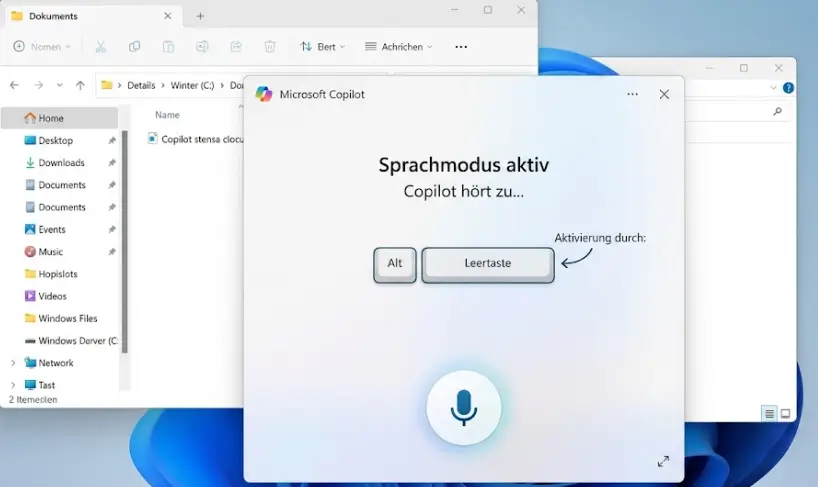
Task: Open recent locations chevron dropdown
Action: [x=59, y=85]
